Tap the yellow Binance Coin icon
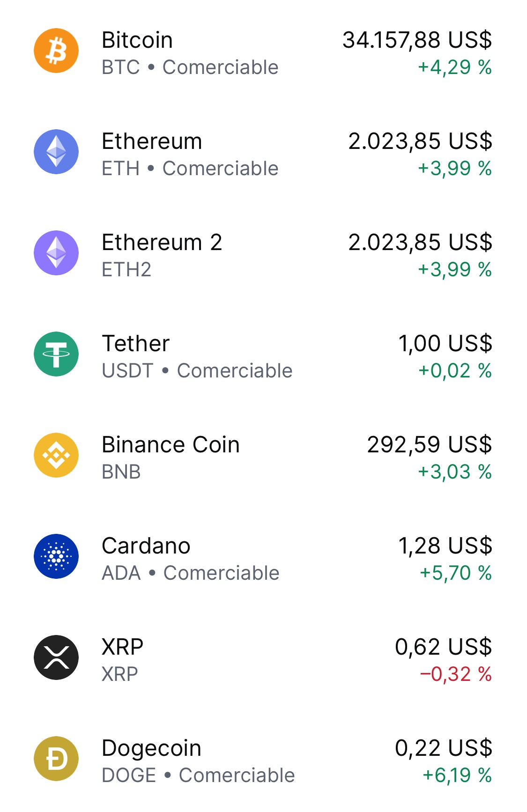Viewport: 527px width, 812px height. pyautogui.click(x=56, y=455)
